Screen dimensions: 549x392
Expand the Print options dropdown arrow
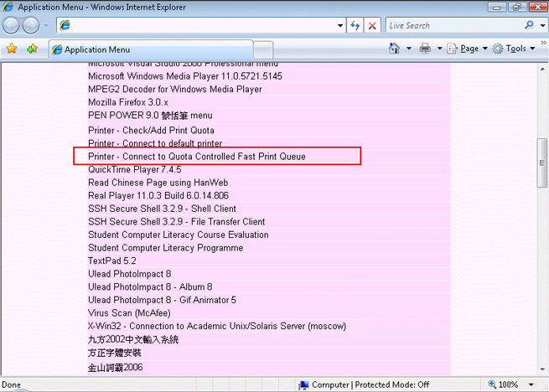click(440, 49)
